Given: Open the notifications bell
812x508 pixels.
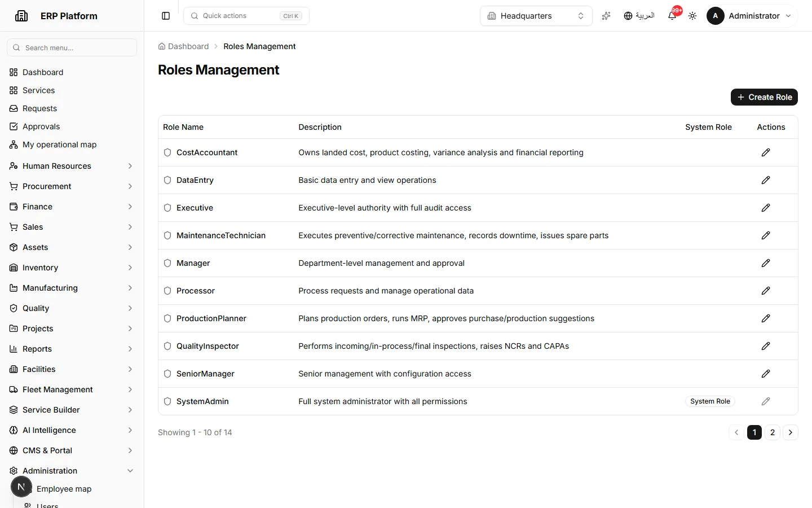Looking at the screenshot, I should (672, 16).
